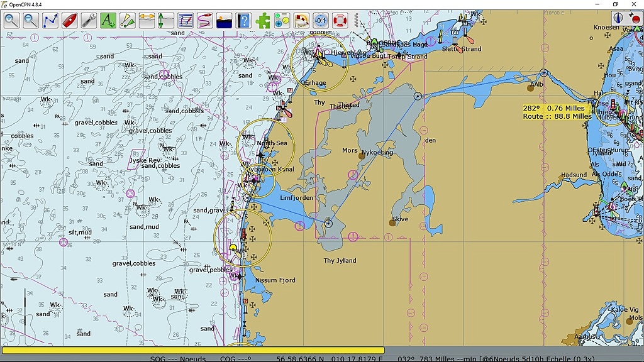Click route waypoint east of Thisted
Image resolution: width=644 pixels, height=362 pixels.
418,96
